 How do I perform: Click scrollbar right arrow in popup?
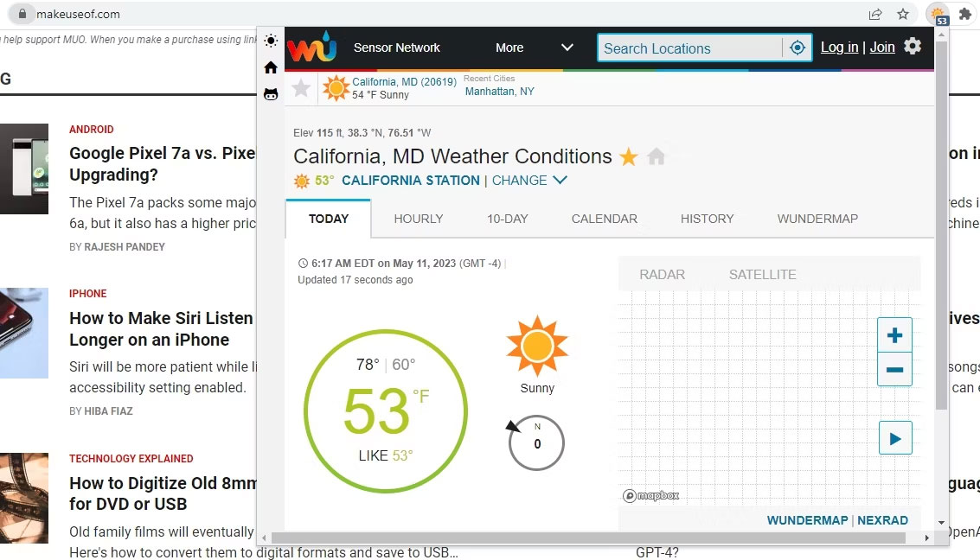(927, 538)
